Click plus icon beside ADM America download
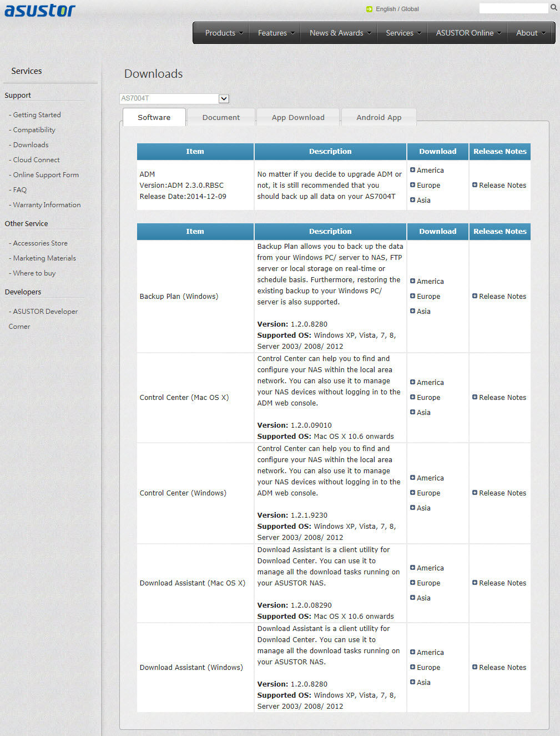Screen dimensions: 560x736 point(412,170)
